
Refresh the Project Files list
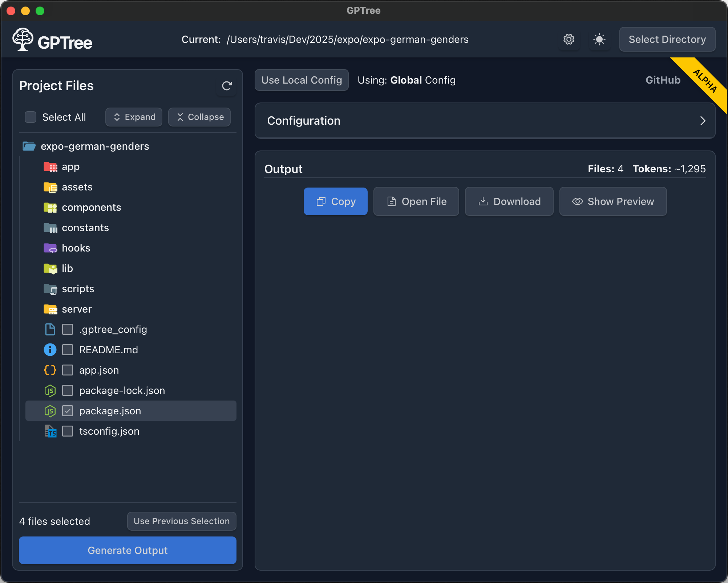227,86
